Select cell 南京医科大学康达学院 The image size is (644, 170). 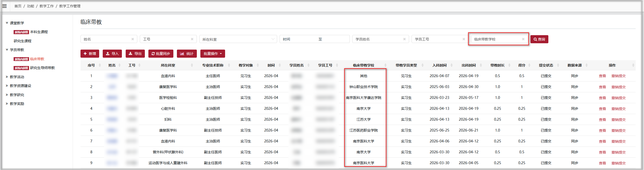click(363, 98)
